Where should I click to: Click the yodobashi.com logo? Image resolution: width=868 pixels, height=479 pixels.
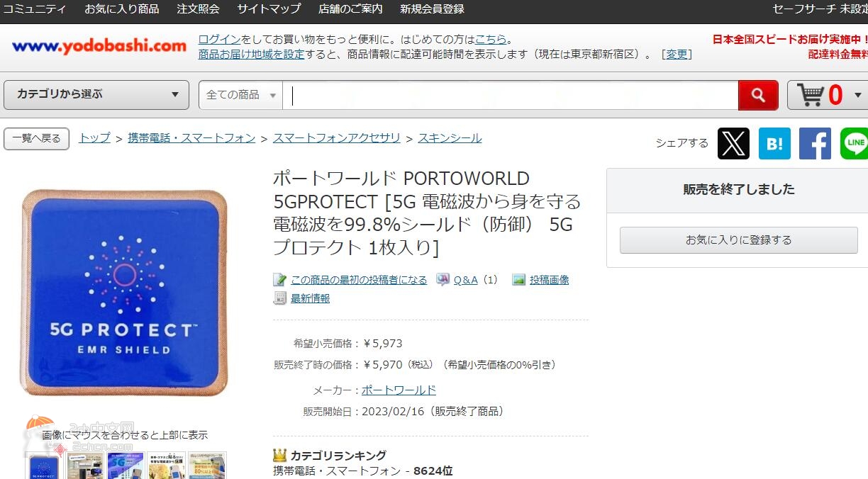99,46
